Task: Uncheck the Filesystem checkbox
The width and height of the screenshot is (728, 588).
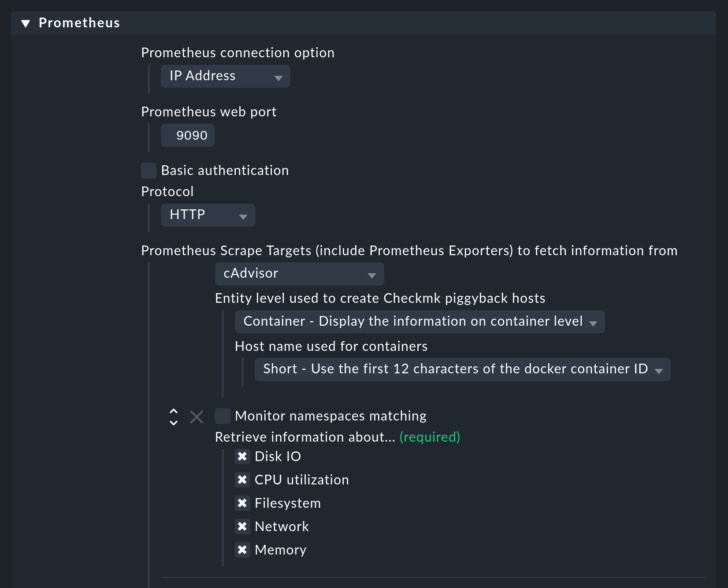Action: pyautogui.click(x=242, y=503)
